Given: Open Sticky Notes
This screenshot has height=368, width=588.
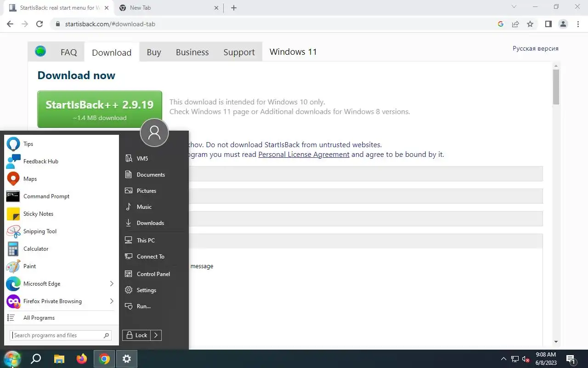Looking at the screenshot, I should tap(62, 214).
